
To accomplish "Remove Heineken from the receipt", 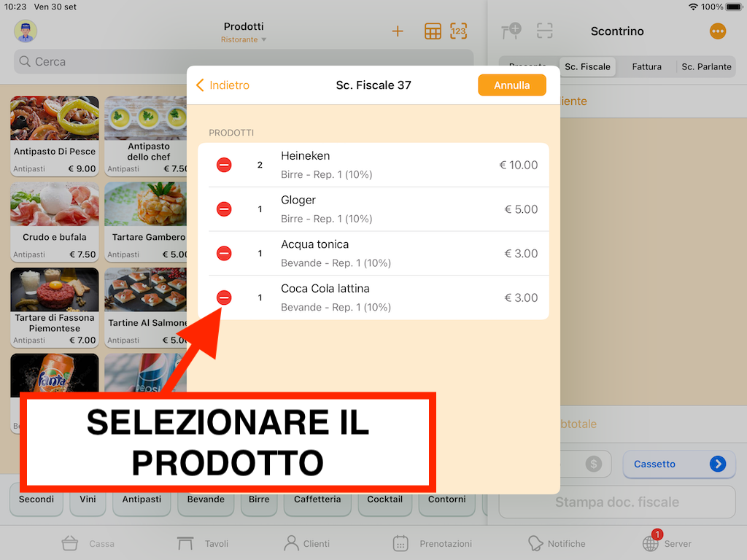I will coord(224,165).
